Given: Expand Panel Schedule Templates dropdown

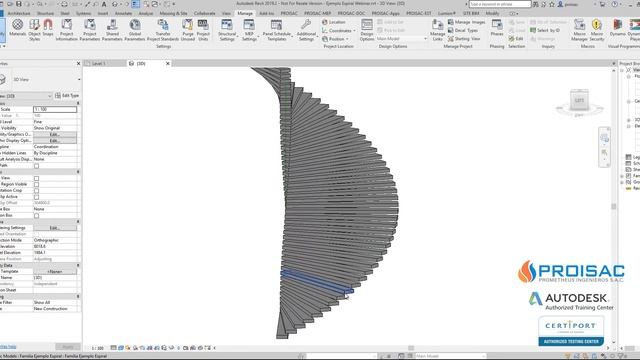Looking at the screenshot, I should click(277, 29).
